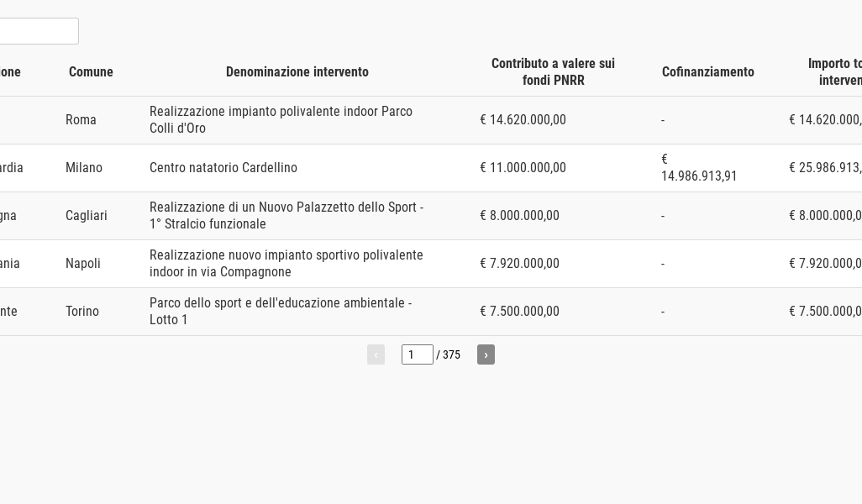Click Centro natatorio Cardellino entry
This screenshot has width=862, height=504.
tap(223, 168)
